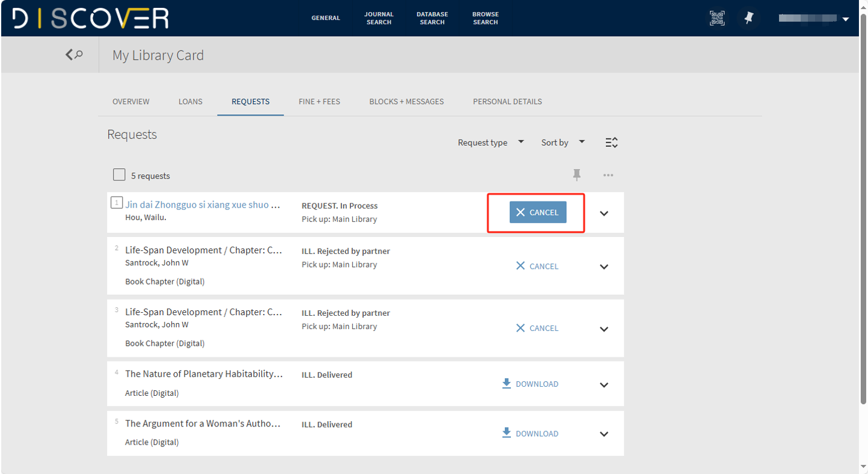Expand The Nature of Planetary Habitability row

[604, 384]
